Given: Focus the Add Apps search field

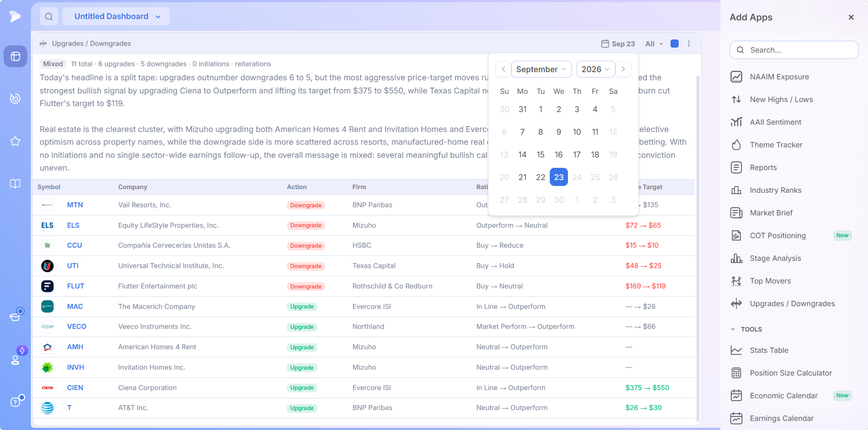Looking at the screenshot, I should click(x=794, y=50).
